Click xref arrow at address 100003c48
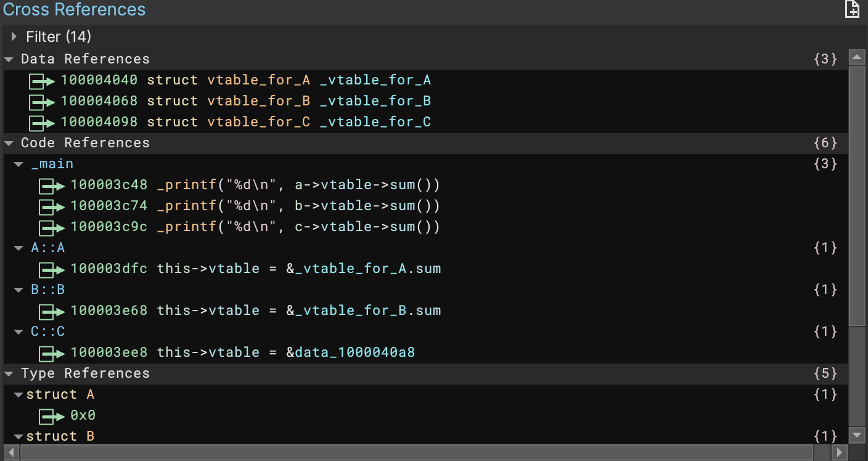Screen dimensions: 868x461 pyautogui.click(x=51, y=186)
